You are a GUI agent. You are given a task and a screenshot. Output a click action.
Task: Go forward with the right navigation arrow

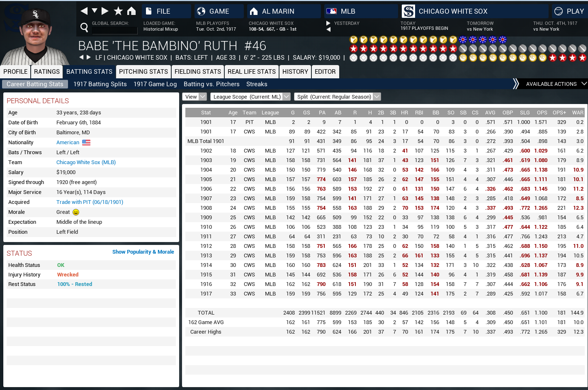pyautogui.click(x=105, y=11)
